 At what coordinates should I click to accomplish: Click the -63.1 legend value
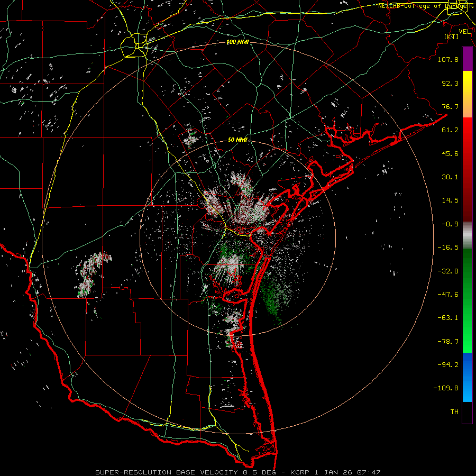(448, 318)
